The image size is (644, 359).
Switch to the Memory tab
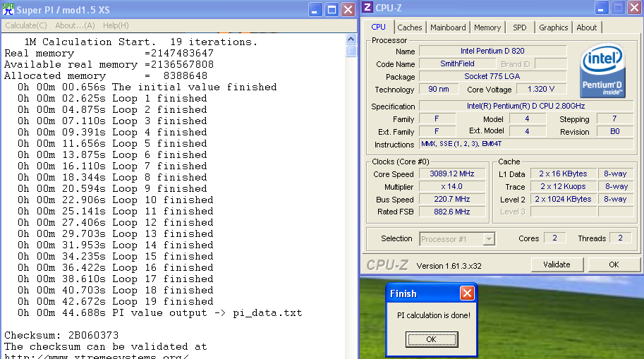point(487,28)
